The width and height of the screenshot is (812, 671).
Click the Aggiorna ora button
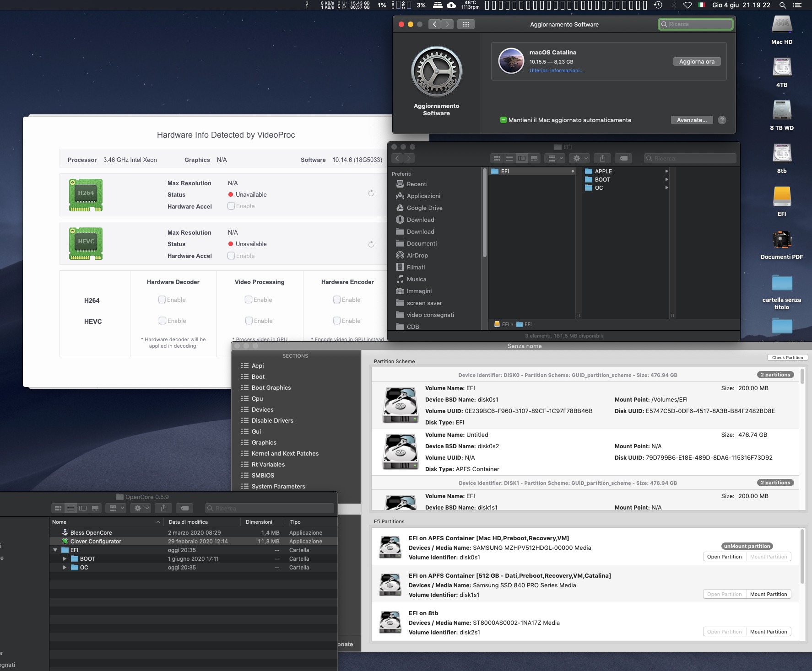[x=697, y=61]
